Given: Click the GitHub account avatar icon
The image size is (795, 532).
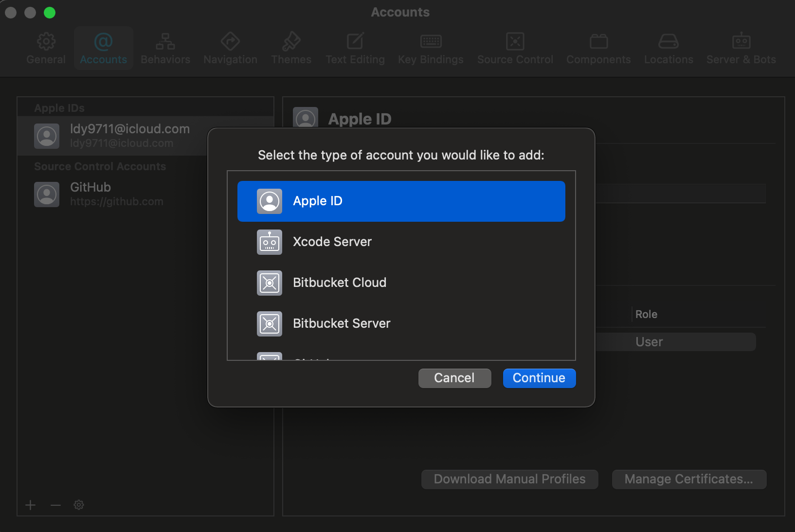Looking at the screenshot, I should tap(47, 195).
